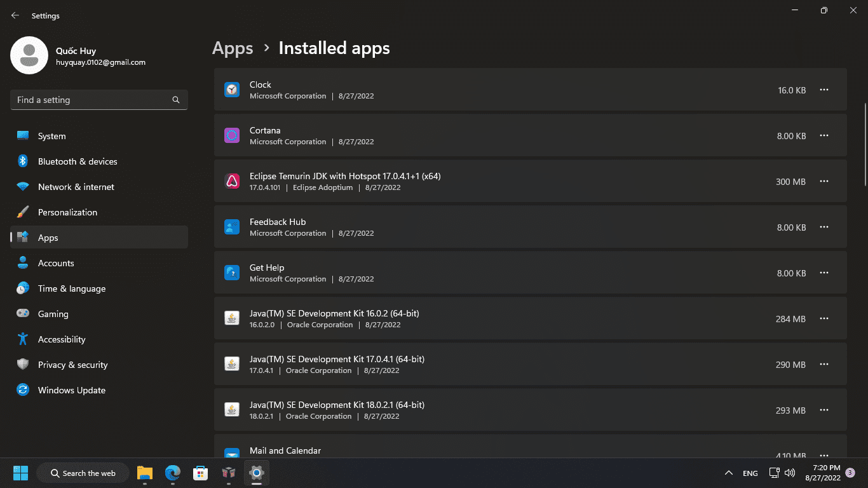Click Java SE Development Kit 16.0.2 icon
This screenshot has width=868, height=488.
[x=232, y=319]
